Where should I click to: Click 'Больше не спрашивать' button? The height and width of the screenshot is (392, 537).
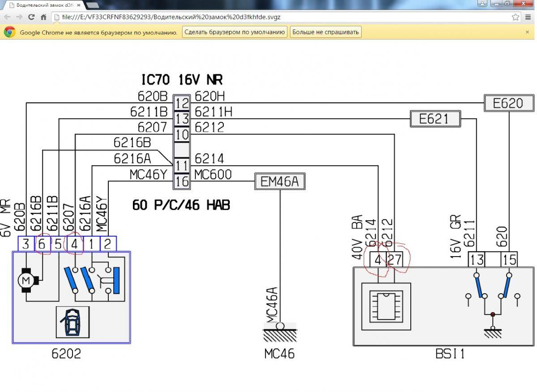[325, 32]
